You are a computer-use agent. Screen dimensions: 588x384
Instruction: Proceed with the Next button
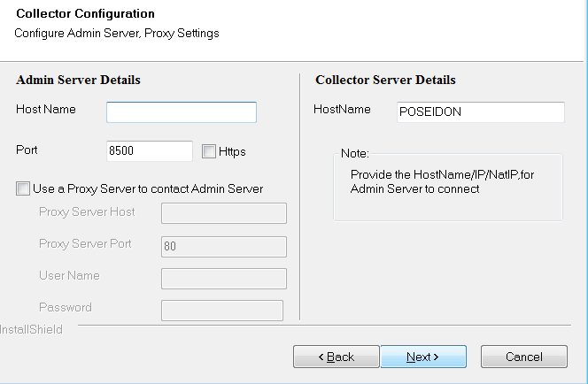pos(423,357)
